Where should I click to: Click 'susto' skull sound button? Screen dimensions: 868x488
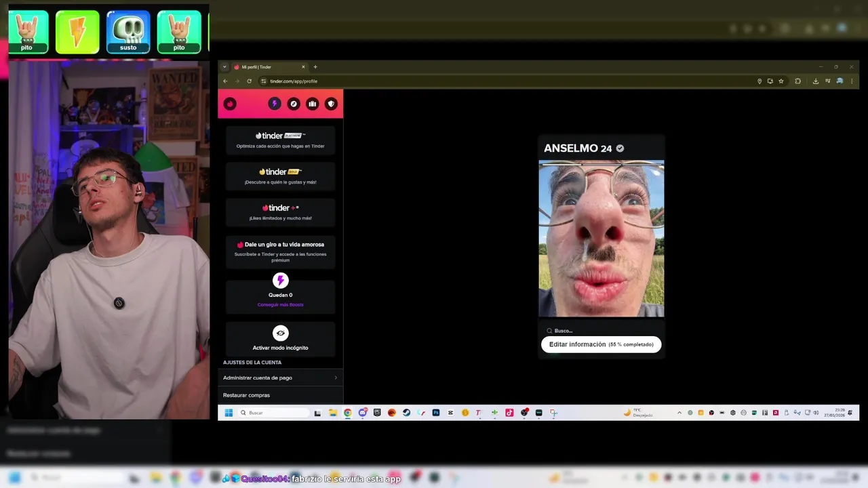[128, 32]
